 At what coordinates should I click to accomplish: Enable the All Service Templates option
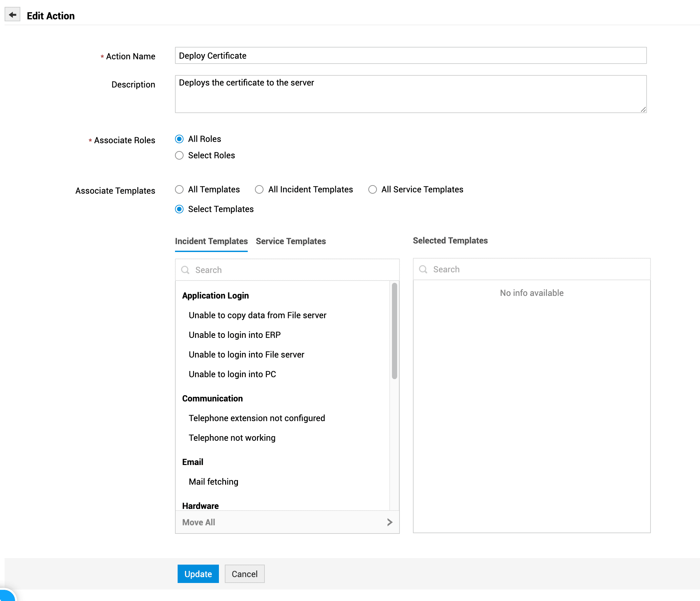click(x=372, y=189)
